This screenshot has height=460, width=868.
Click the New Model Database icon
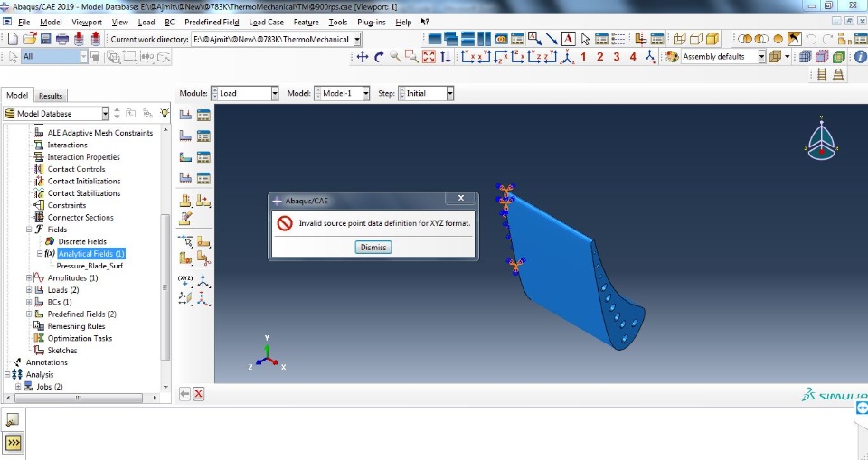pyautogui.click(x=12, y=39)
